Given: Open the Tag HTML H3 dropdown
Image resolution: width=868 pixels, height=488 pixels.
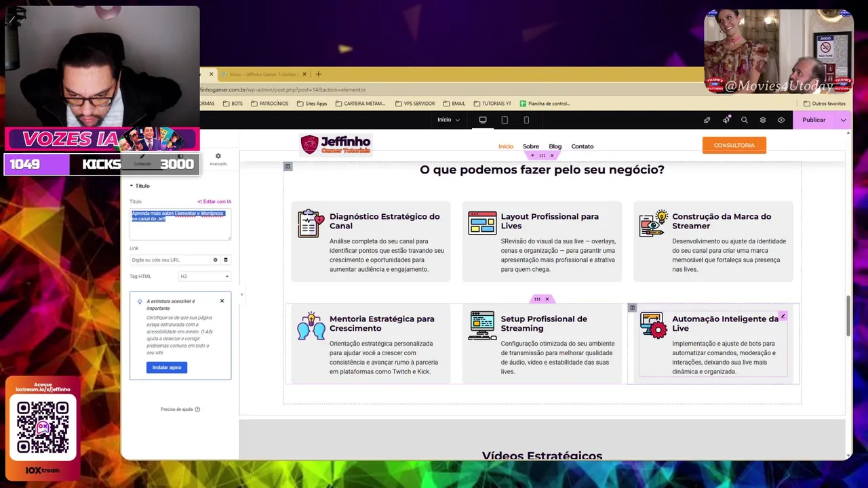Looking at the screenshot, I should click(x=204, y=276).
